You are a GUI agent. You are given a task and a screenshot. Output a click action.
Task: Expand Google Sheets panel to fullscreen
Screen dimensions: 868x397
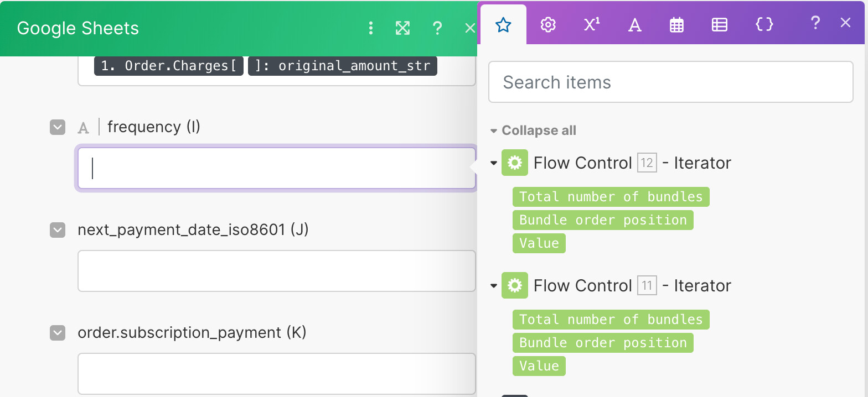[402, 28]
